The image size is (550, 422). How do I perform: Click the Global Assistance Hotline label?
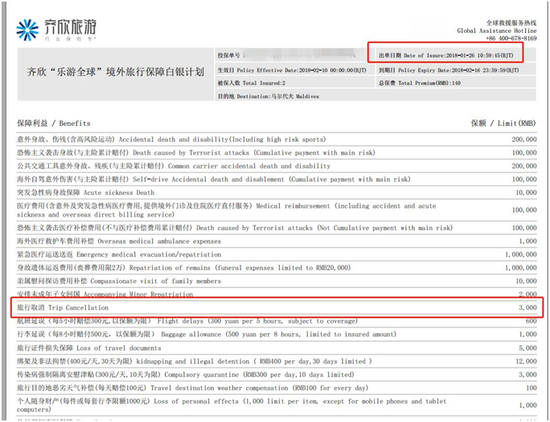point(496,31)
